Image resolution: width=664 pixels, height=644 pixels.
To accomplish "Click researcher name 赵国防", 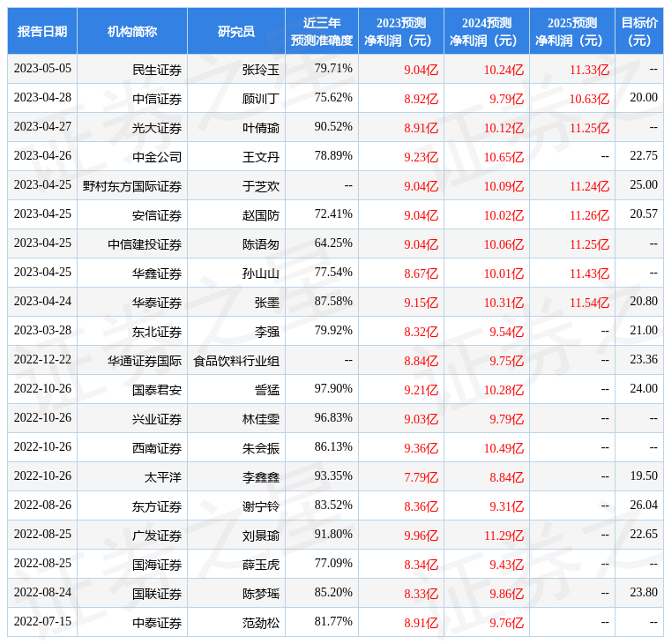I will coord(261,215).
